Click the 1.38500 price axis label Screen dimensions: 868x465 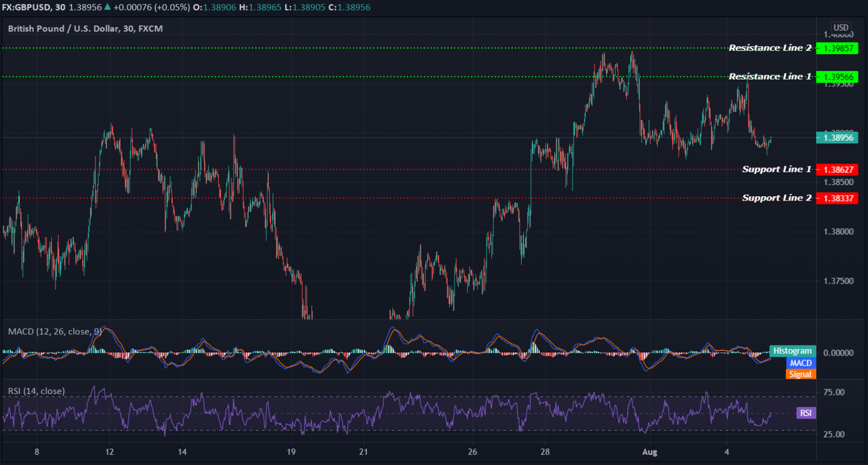[x=838, y=182]
